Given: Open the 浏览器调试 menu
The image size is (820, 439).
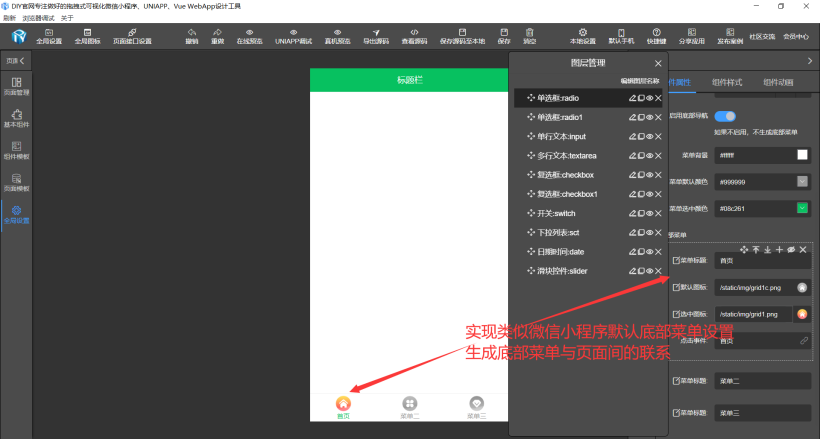Looking at the screenshot, I should (x=38, y=18).
